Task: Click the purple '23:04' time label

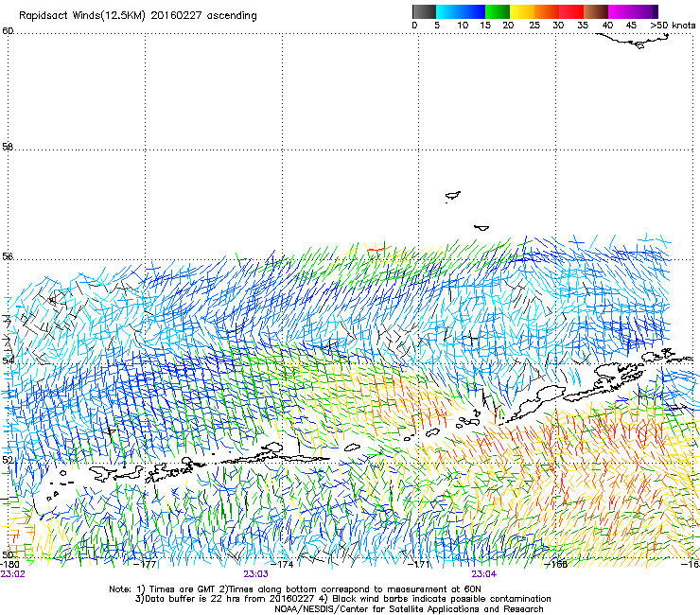Action: [x=484, y=574]
